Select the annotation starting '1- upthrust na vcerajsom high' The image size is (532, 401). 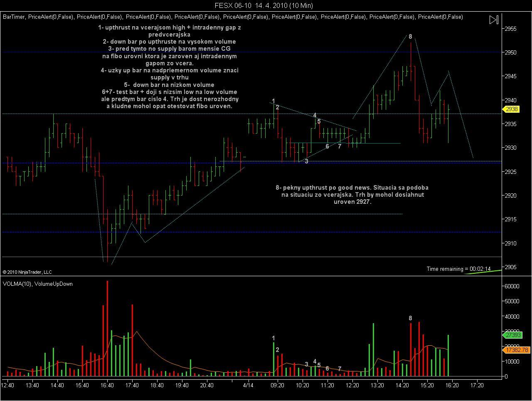(170, 67)
